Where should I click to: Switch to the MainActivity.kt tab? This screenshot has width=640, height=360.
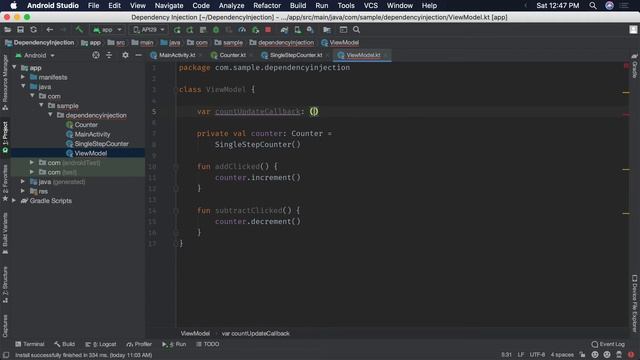tap(173, 55)
